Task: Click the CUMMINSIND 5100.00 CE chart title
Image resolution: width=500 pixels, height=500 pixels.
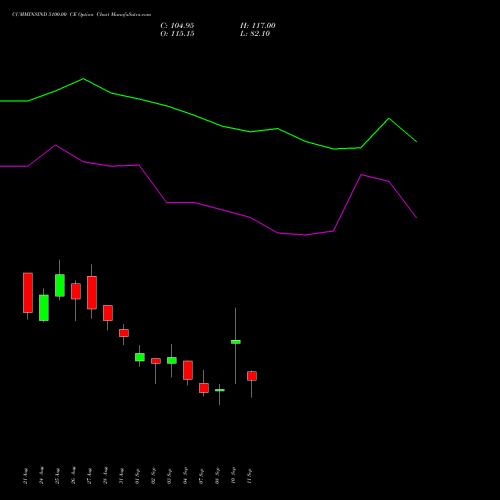Action: tap(81, 15)
